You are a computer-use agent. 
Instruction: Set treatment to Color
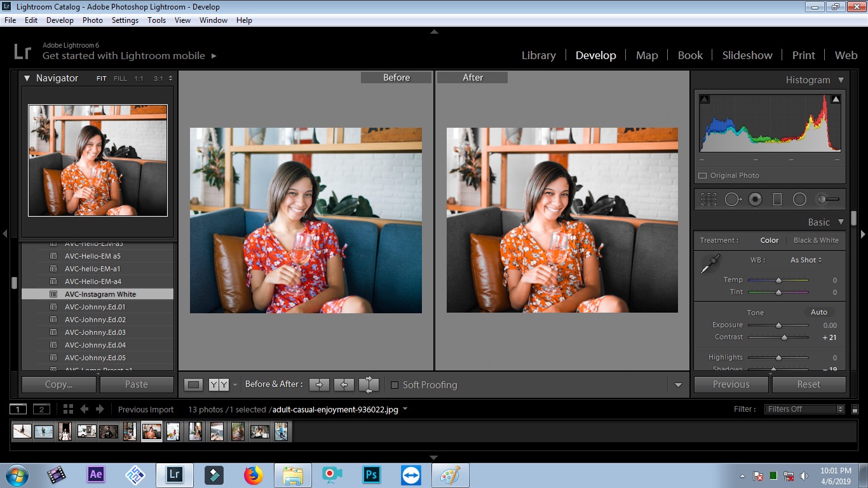click(769, 240)
